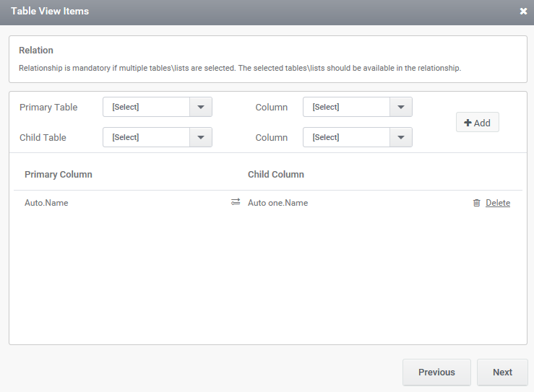Open the Column dropdown arrow for Child Table
Screen dimensions: 534x392
tap(400, 137)
